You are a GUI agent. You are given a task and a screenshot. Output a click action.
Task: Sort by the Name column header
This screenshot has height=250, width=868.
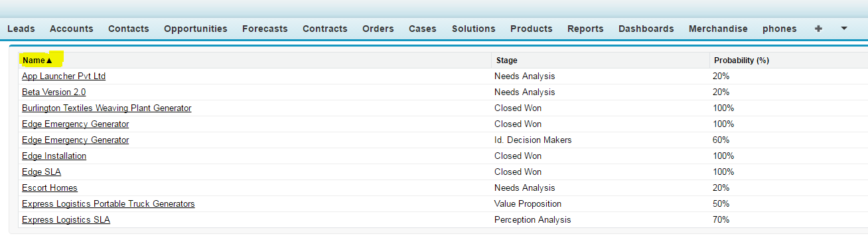[37, 61]
